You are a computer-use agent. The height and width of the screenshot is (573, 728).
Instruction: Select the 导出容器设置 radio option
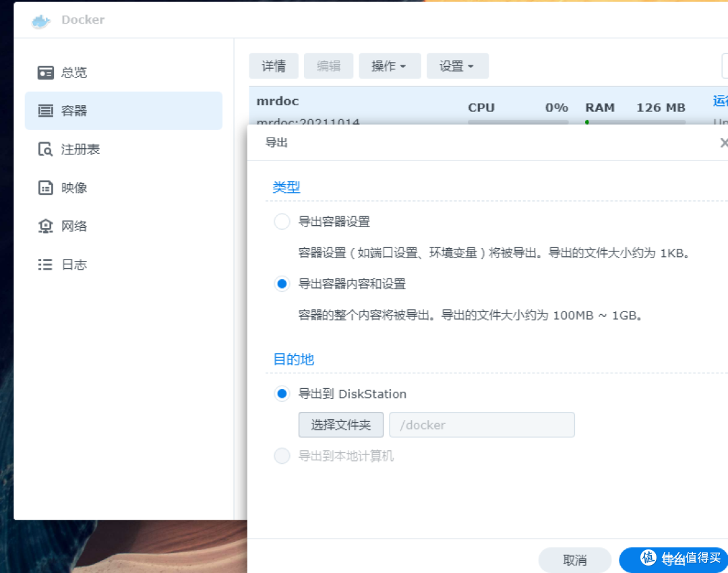pos(282,220)
